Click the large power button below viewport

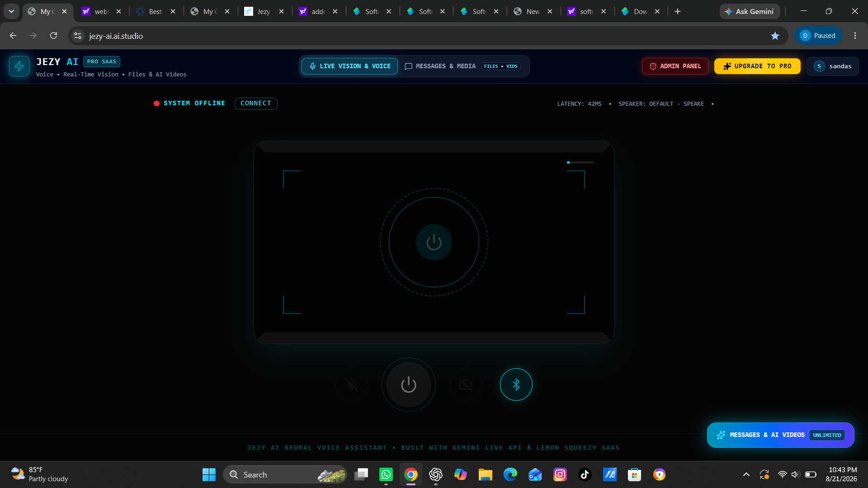(x=409, y=385)
